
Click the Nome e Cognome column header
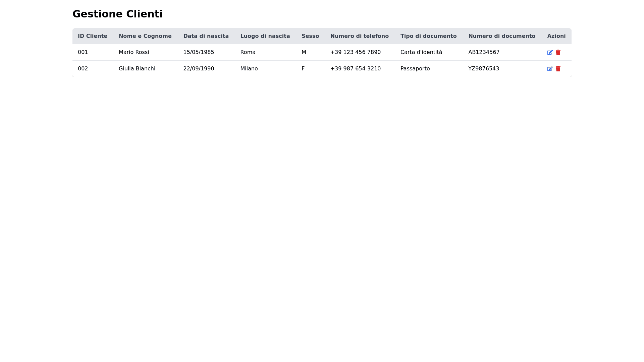[x=145, y=36]
